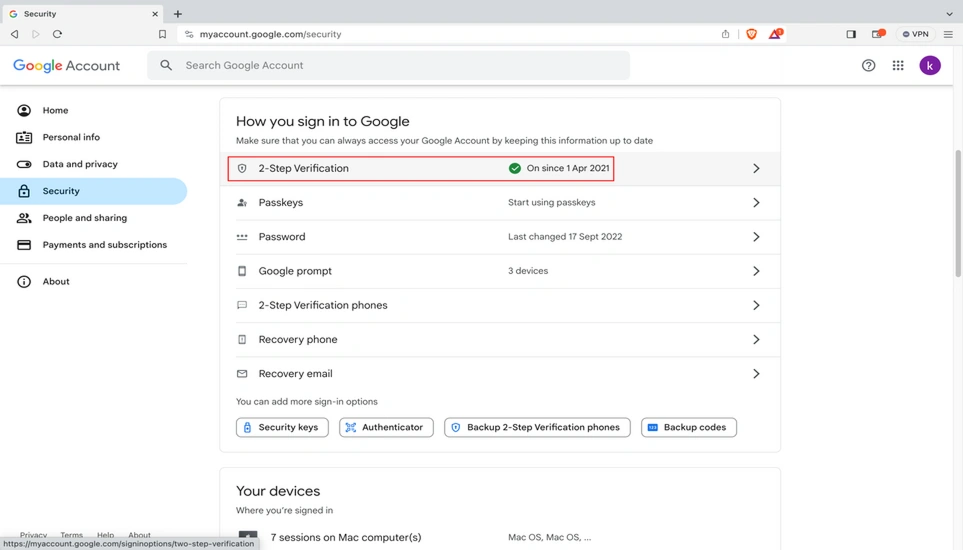Viewport: 963px width, 550px height.
Task: Expand 2-Step Verification chevron
Action: tap(756, 168)
